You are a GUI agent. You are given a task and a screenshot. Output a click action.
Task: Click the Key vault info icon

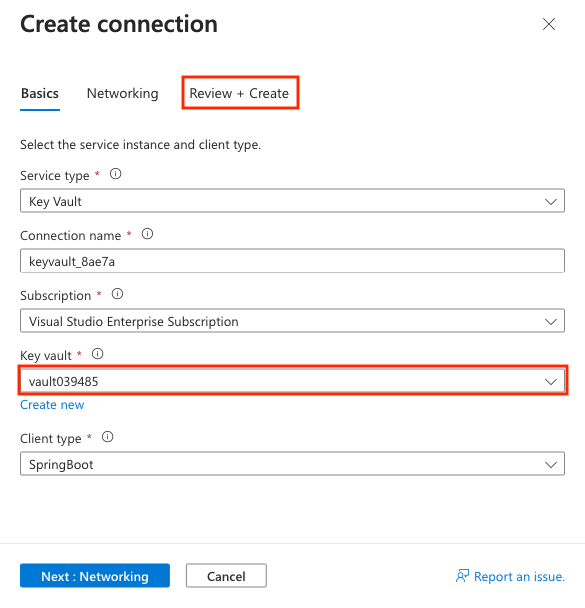click(98, 354)
